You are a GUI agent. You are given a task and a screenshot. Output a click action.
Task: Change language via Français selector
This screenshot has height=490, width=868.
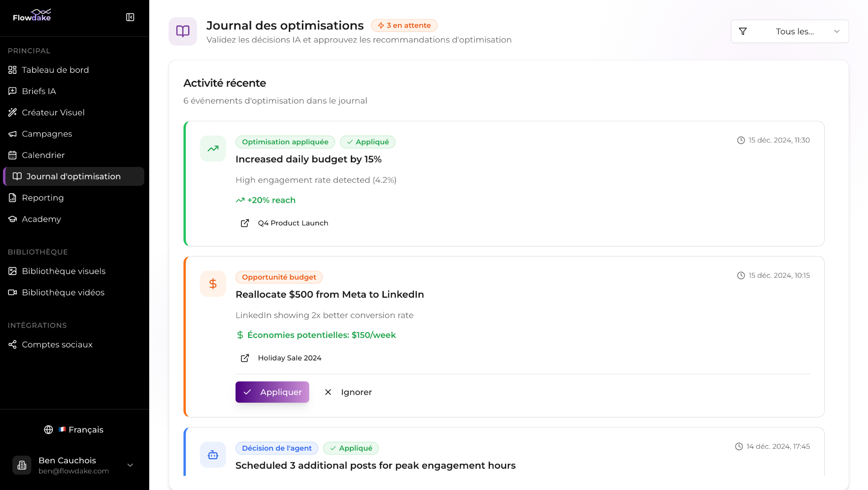point(74,430)
